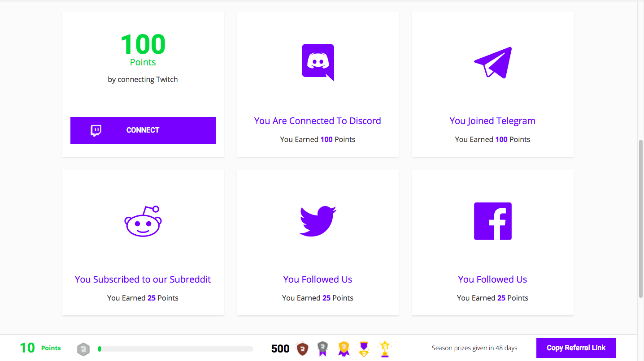The width and height of the screenshot is (644, 361).
Task: Click the gray ribbon medal badge
Action: point(322,348)
